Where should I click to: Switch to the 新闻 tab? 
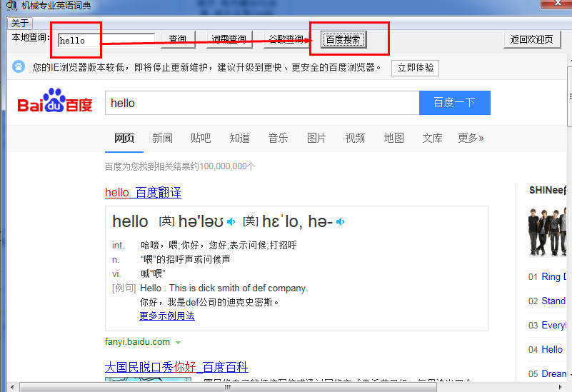[162, 139]
